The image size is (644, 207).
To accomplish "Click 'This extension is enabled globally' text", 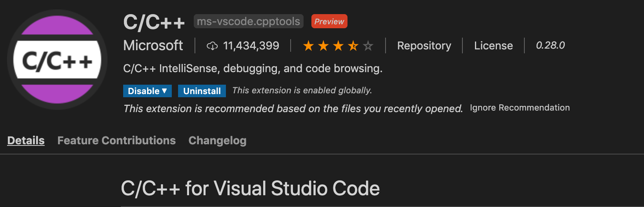I will click(302, 91).
